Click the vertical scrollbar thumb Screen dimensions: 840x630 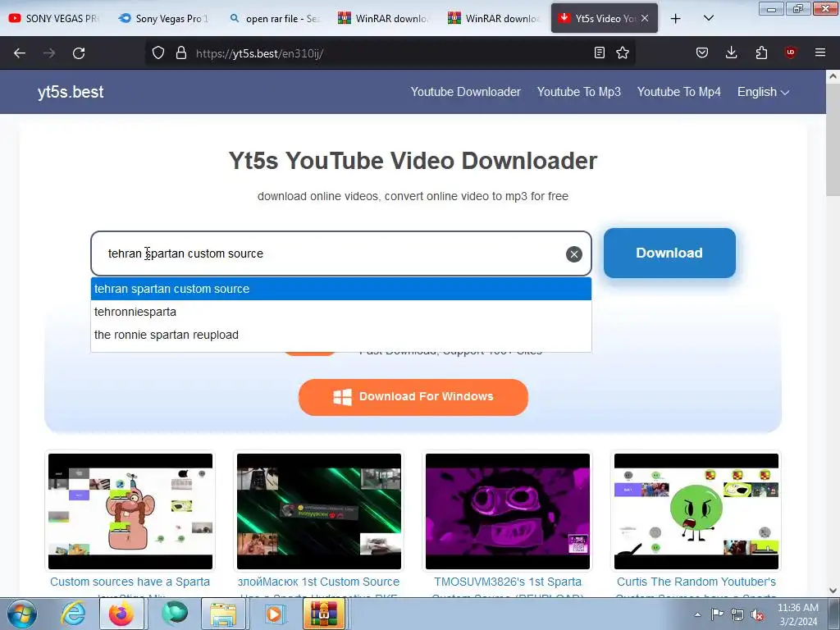click(x=833, y=139)
